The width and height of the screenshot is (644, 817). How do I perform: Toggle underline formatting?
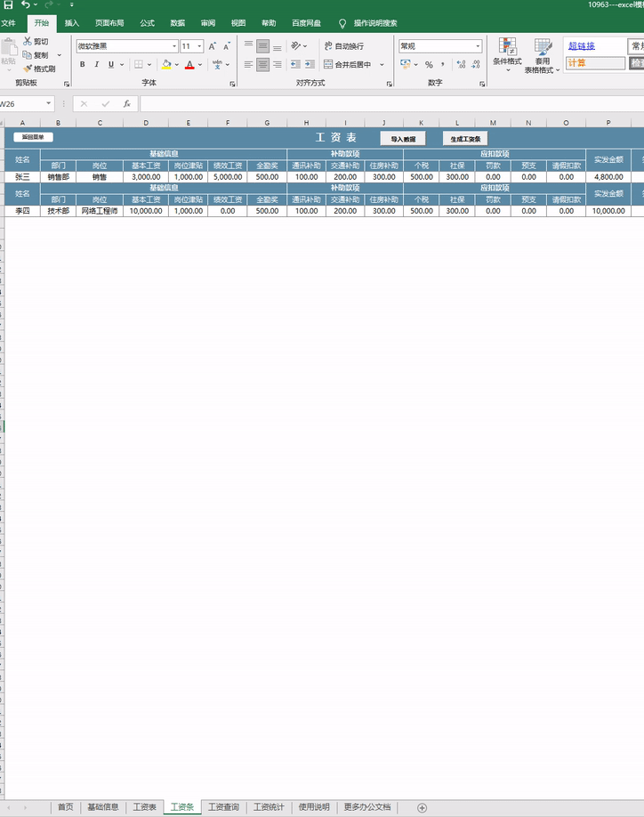[110, 64]
